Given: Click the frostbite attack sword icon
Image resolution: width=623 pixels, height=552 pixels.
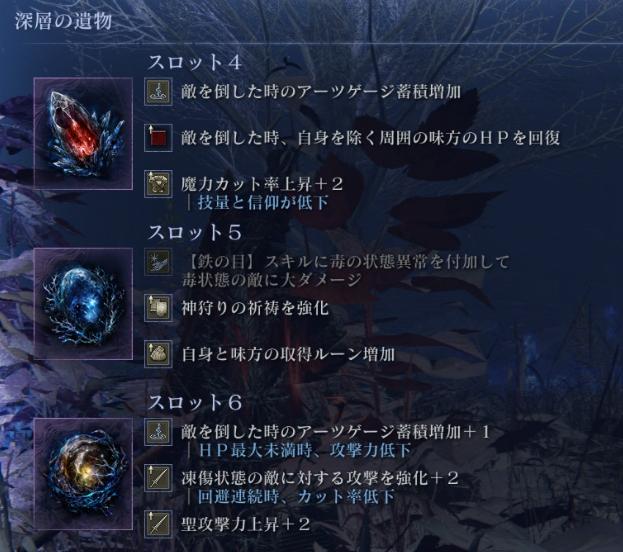Looking at the screenshot, I should click(x=158, y=478).
